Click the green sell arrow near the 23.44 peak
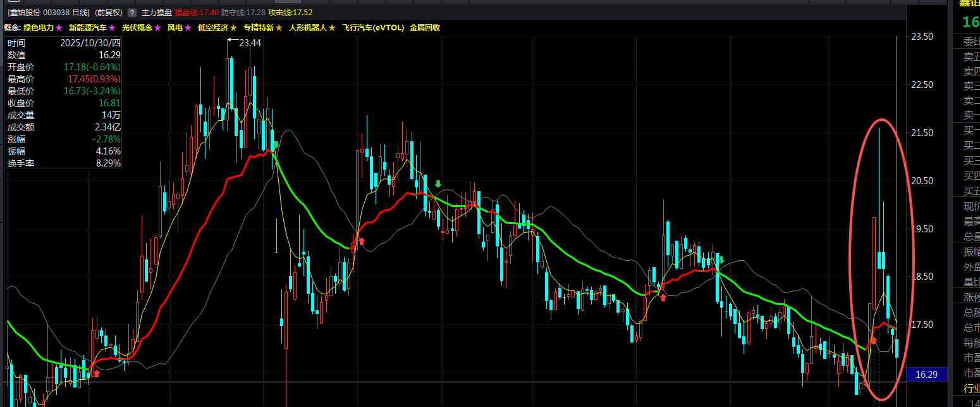The image size is (980, 407). [276, 144]
